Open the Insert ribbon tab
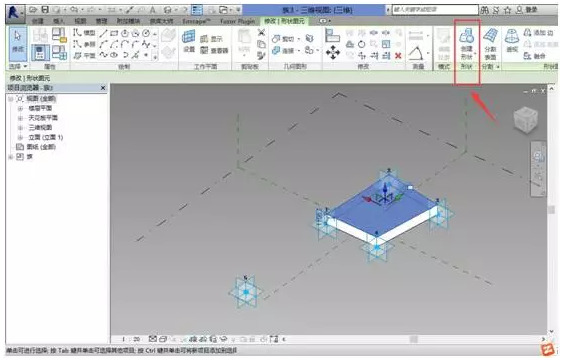This screenshot has width=565, height=360. tap(59, 21)
